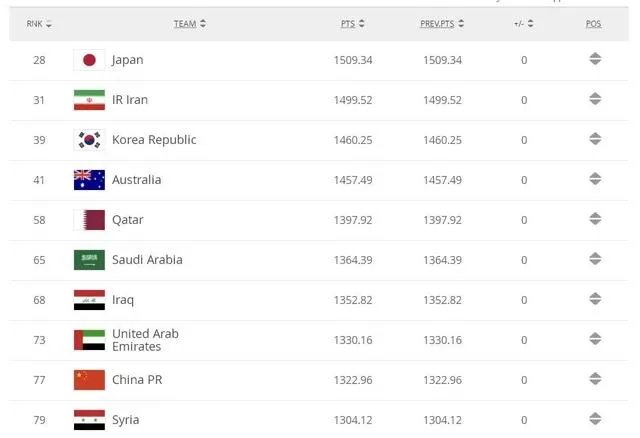Click the Qatar flag icon

point(88,220)
